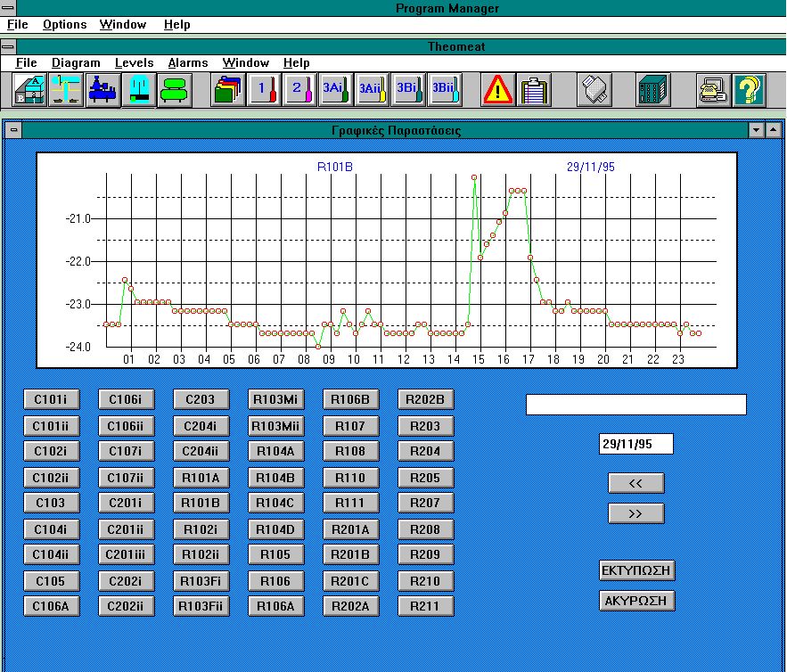Viewport: 787px width, 672px height.
Task: Click the stacked colored folders icon
Action: pyautogui.click(x=228, y=90)
